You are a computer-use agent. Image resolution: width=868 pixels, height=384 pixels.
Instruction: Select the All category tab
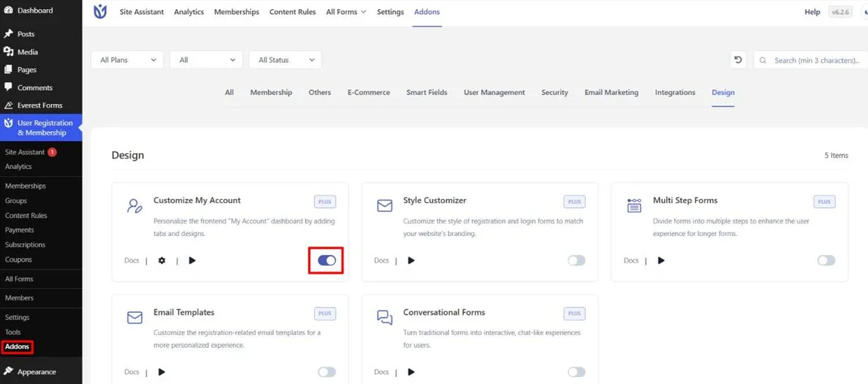click(x=229, y=92)
